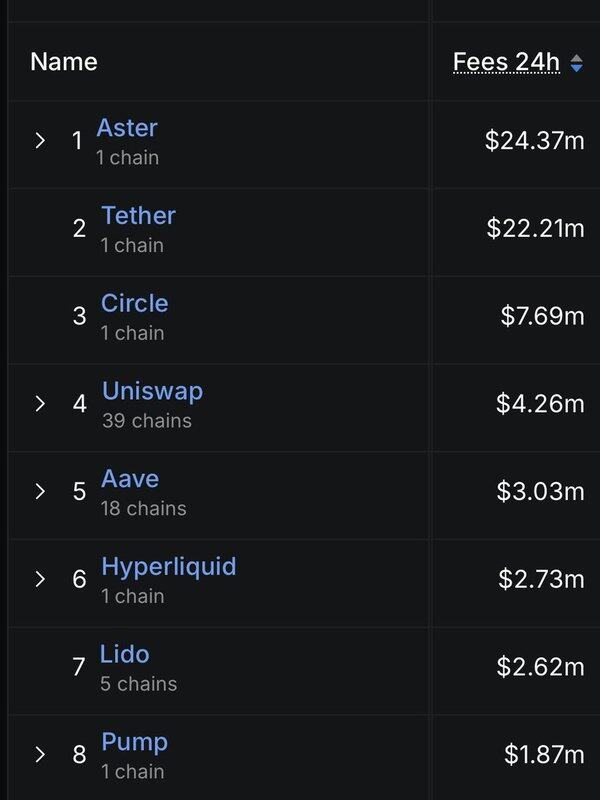Sort by the Fees 24h column header
The width and height of the screenshot is (600, 800).
(506, 62)
